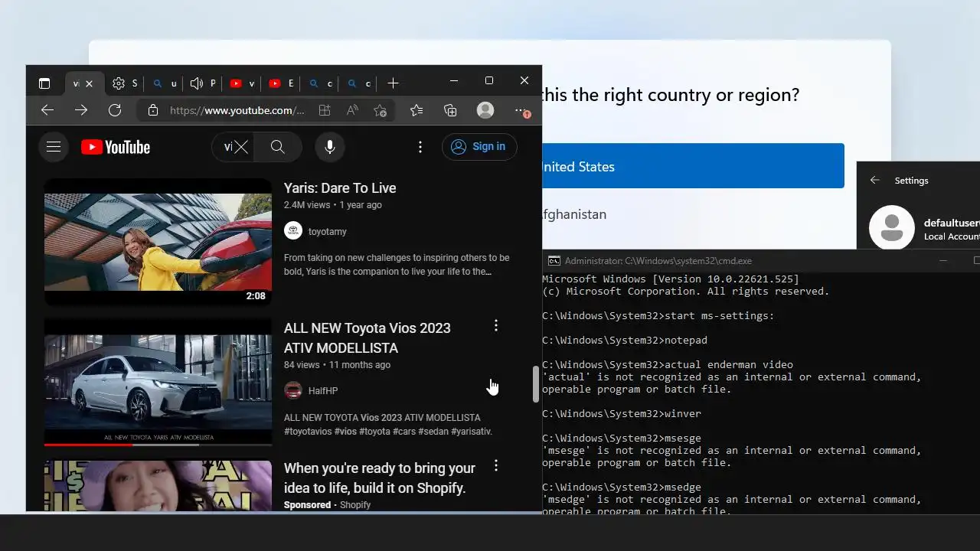Click the youtube.com address bar URL
The width and height of the screenshot is (980, 551).
click(237, 110)
